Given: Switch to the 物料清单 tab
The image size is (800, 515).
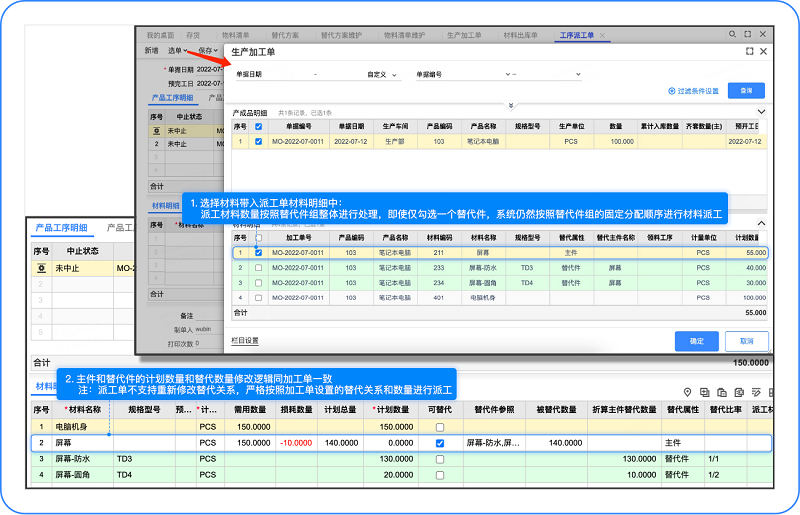Looking at the screenshot, I should click(235, 35).
